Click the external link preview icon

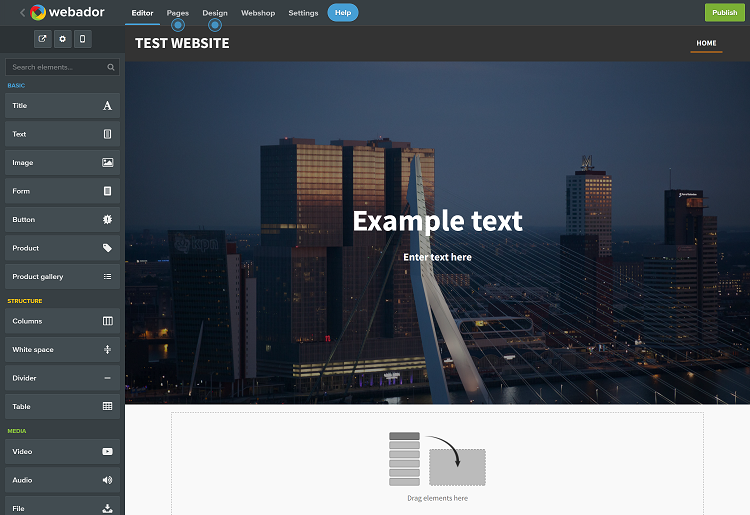[42, 39]
